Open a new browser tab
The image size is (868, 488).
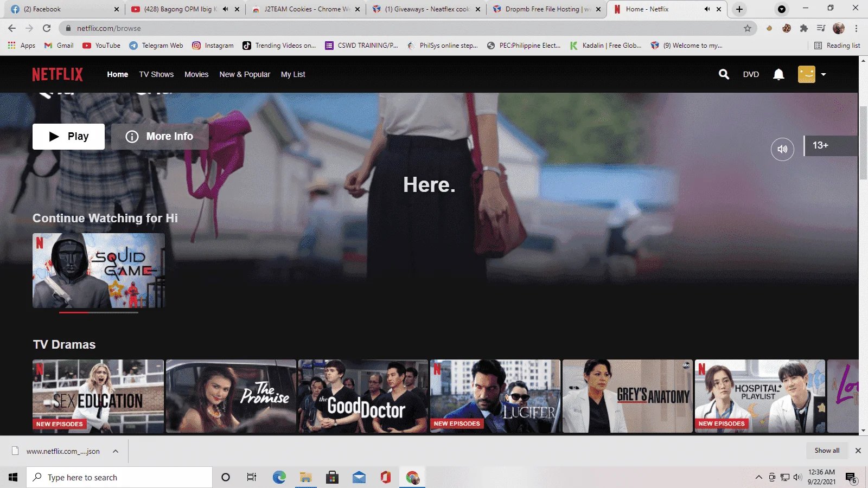(739, 9)
